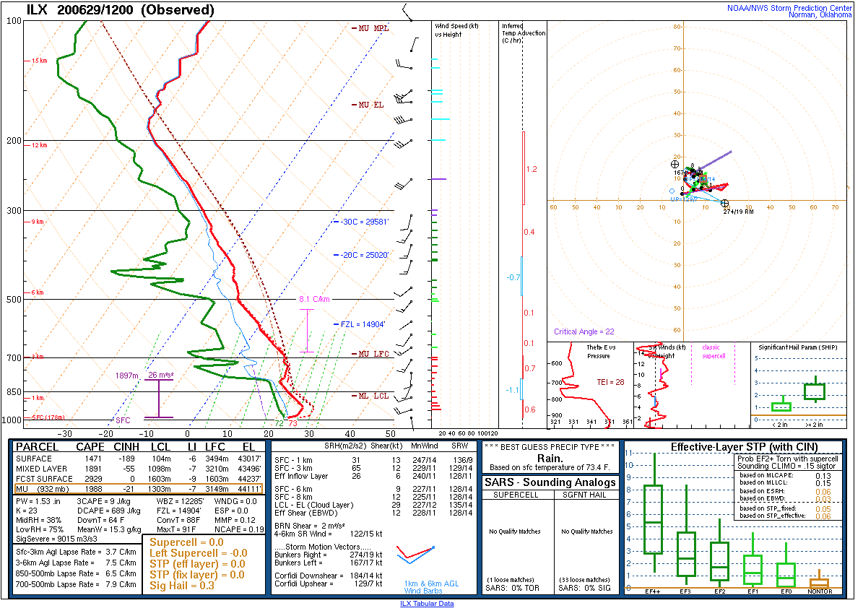
Task: Click the 850-500mb Lapse Rate row
Action: coord(76,573)
